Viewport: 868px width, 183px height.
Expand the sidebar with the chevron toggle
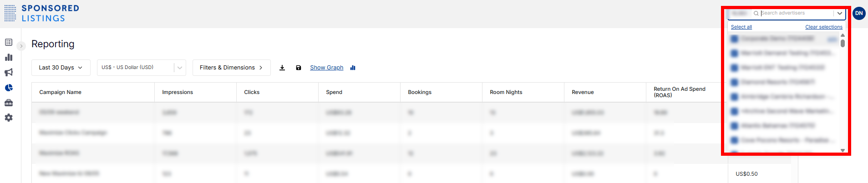(21, 46)
